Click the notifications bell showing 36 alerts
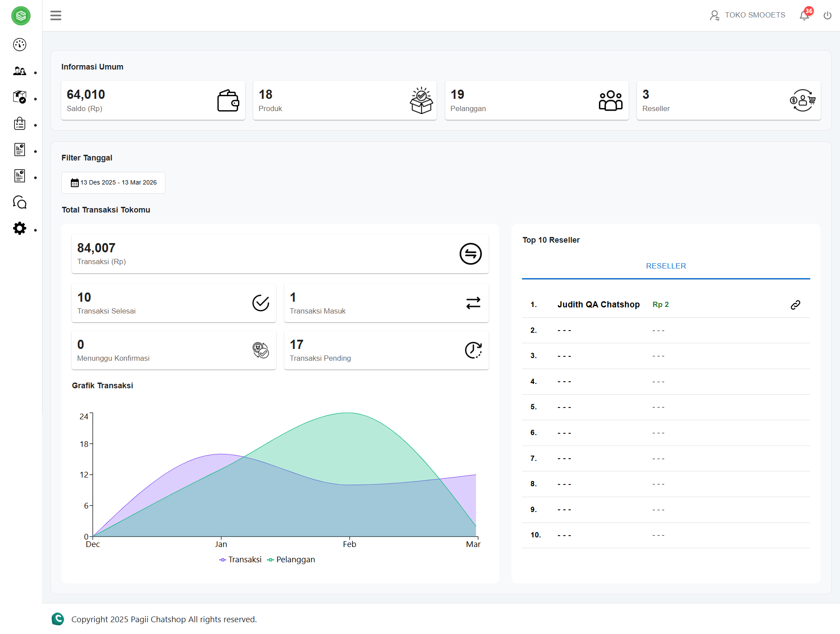Screen dimensions: 840x634 click(x=804, y=15)
